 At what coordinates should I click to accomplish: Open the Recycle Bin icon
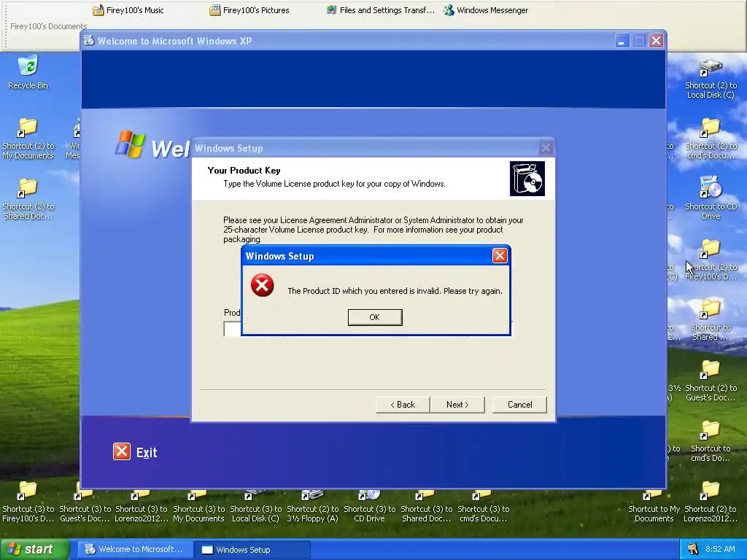[x=28, y=72]
